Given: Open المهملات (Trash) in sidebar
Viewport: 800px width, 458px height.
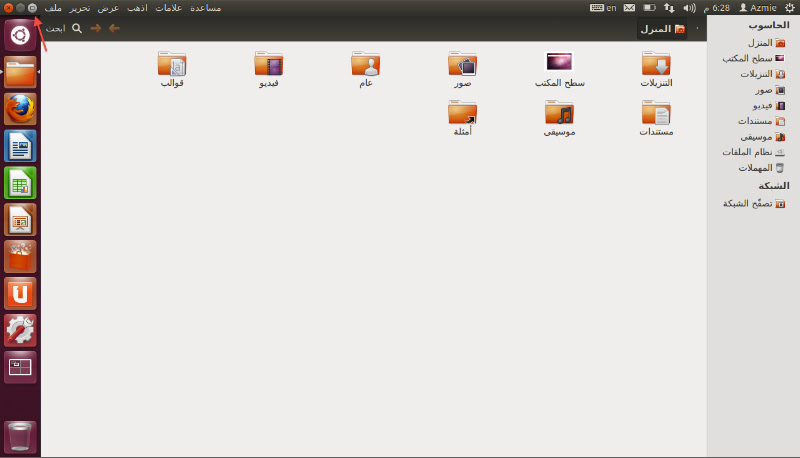Looking at the screenshot, I should [761, 168].
